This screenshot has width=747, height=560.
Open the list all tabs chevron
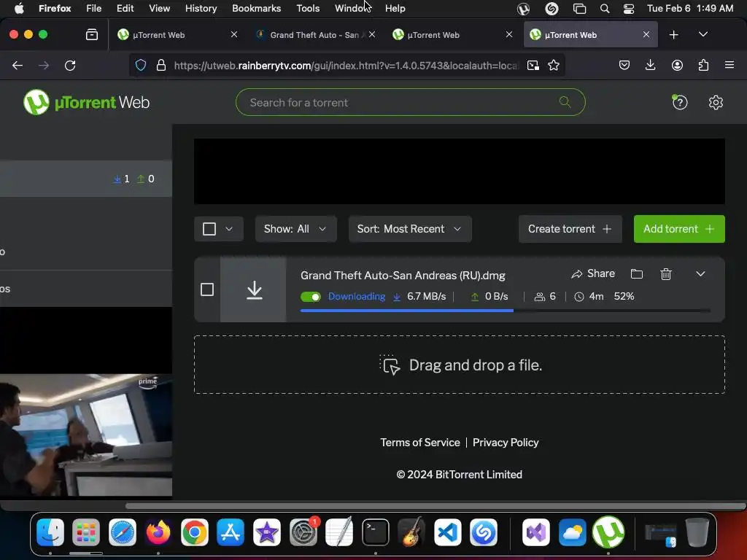click(703, 34)
